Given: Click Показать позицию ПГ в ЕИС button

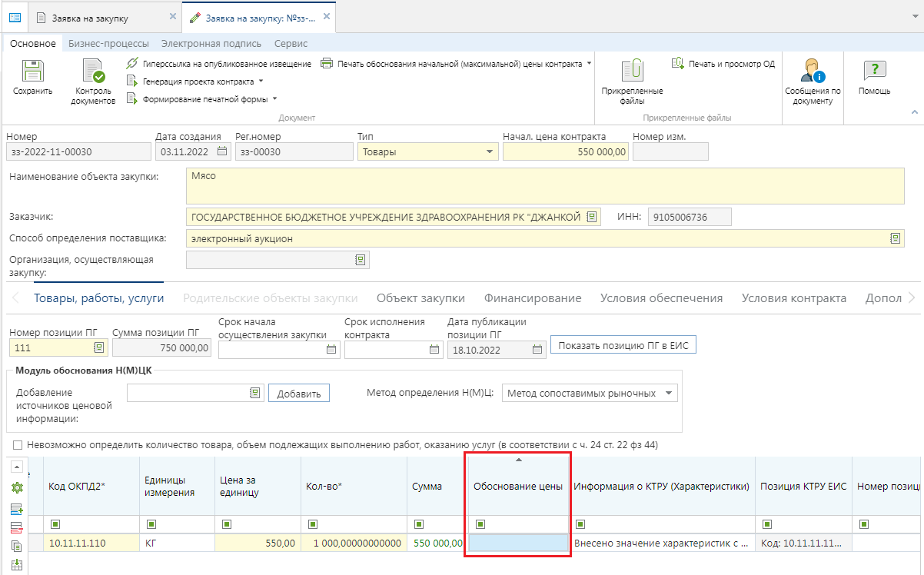Looking at the screenshot, I should (623, 346).
